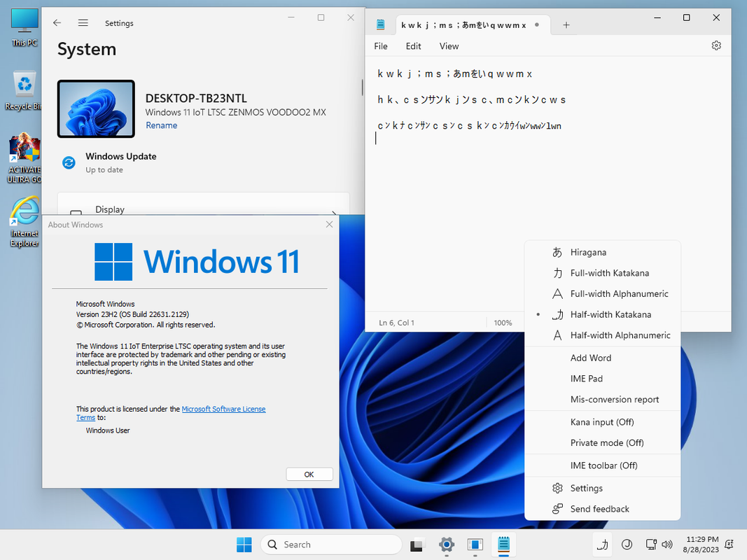Click the search magnifier icon in taskbar
The width and height of the screenshot is (747, 560).
272,545
